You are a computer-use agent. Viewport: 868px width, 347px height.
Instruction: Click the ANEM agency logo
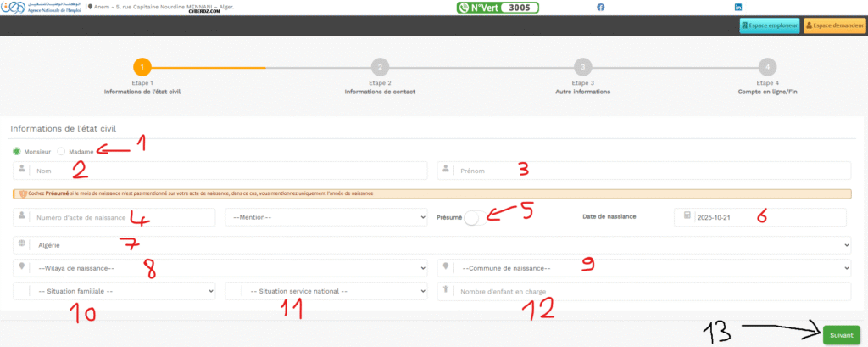[x=41, y=7]
